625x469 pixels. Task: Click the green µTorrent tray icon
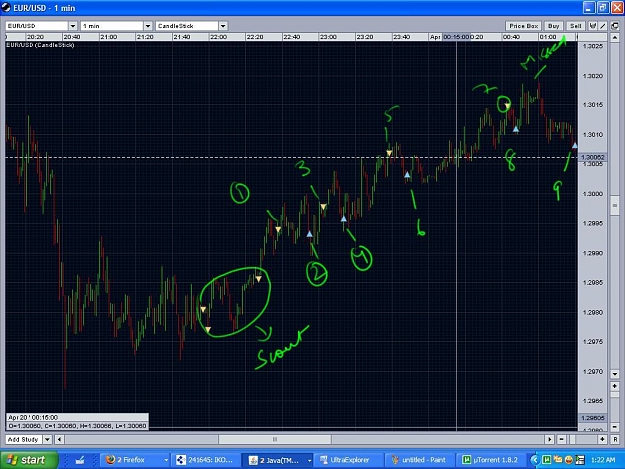pyautogui.click(x=546, y=460)
